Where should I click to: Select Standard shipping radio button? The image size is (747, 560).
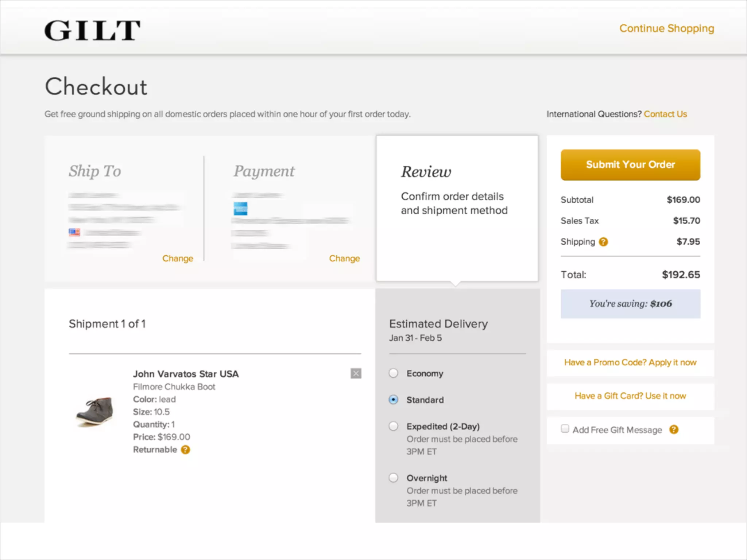(393, 400)
